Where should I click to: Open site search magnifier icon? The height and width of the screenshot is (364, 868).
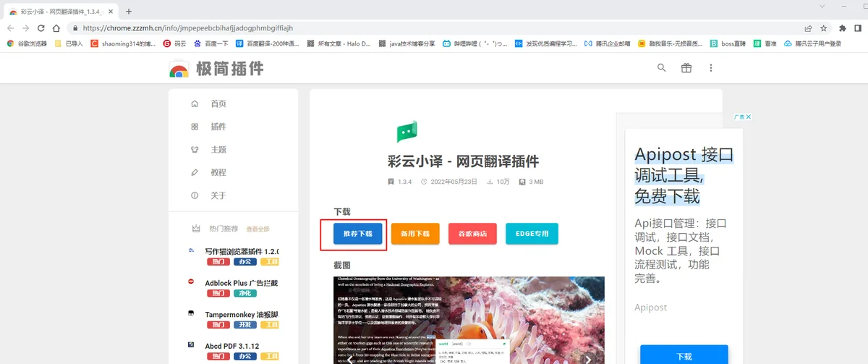[x=661, y=68]
